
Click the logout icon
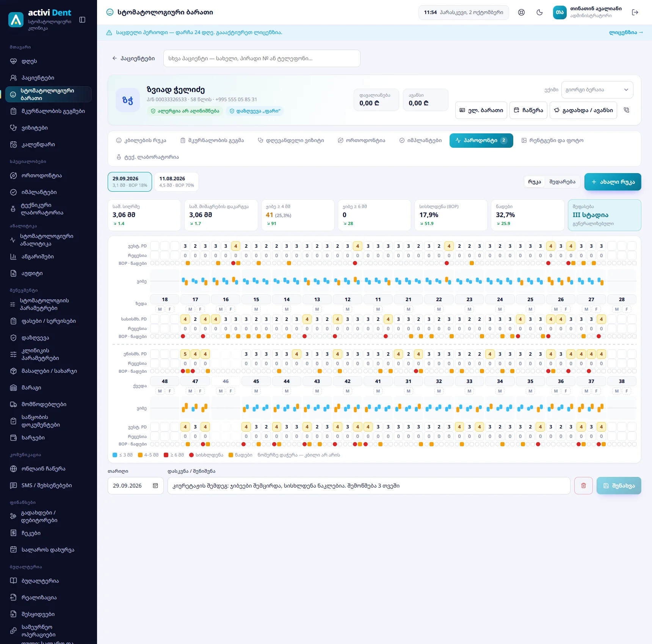coord(635,12)
